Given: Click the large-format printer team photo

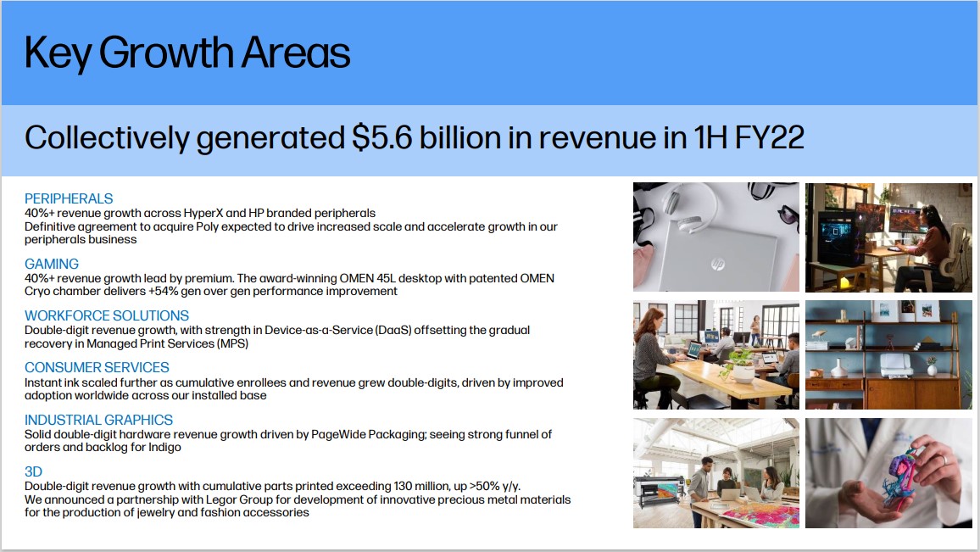Looking at the screenshot, I should tap(716, 472).
